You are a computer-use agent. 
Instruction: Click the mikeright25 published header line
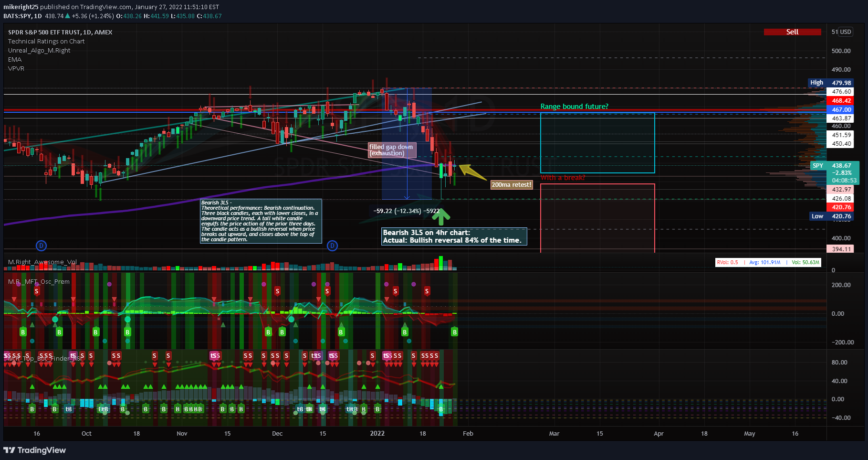point(111,7)
